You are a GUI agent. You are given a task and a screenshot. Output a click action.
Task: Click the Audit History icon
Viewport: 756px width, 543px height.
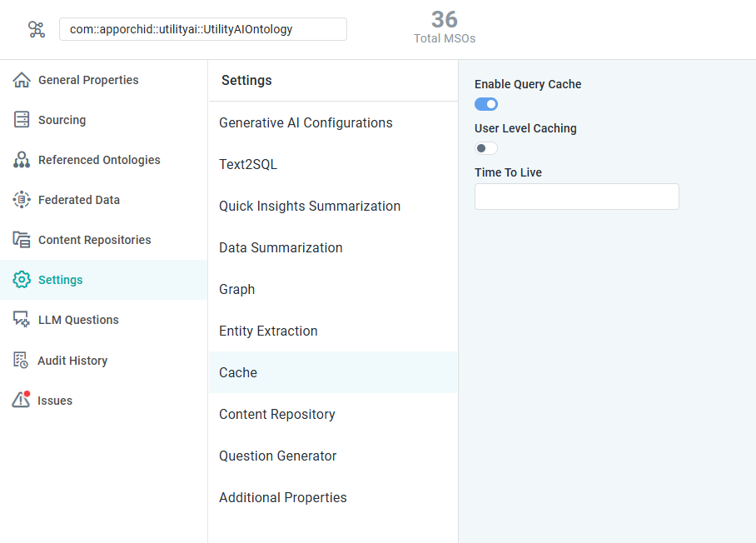(22, 361)
